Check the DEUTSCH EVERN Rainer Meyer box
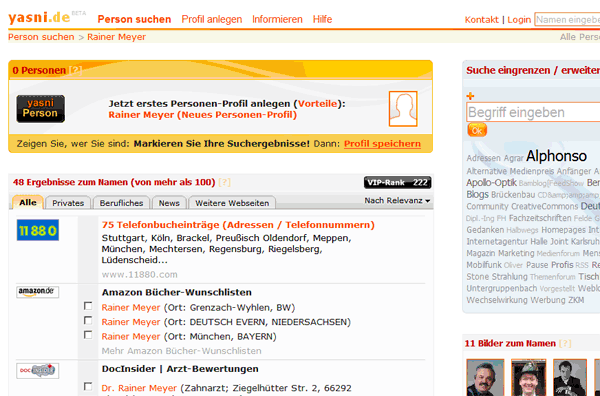Viewport: 600px width, 396px height. [x=88, y=320]
